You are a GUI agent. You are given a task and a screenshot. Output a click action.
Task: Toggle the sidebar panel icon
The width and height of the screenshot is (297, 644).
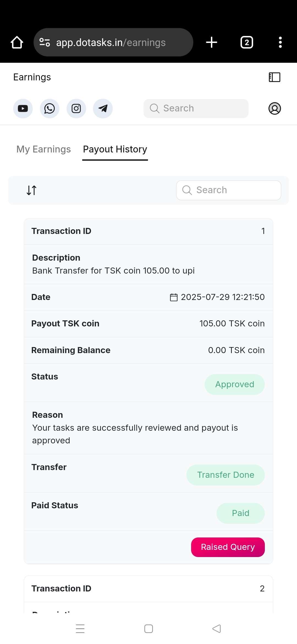tap(274, 77)
